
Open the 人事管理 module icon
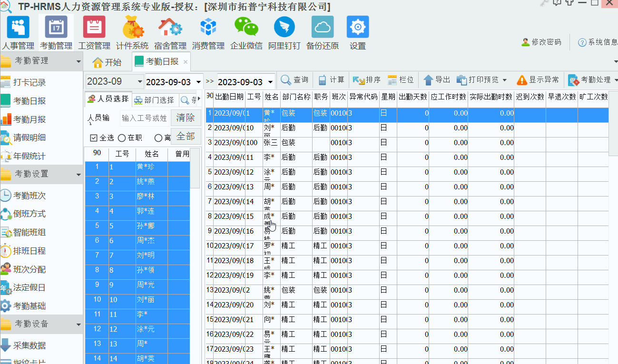pos(18,28)
